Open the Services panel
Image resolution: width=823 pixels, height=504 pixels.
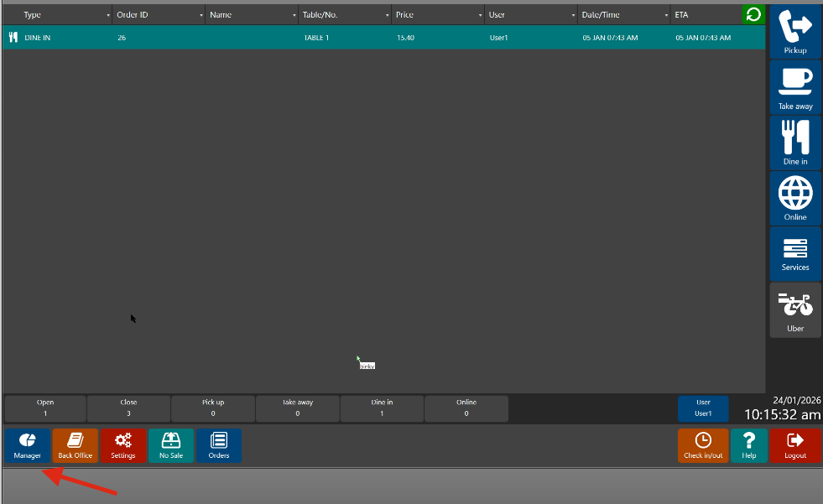pos(795,254)
